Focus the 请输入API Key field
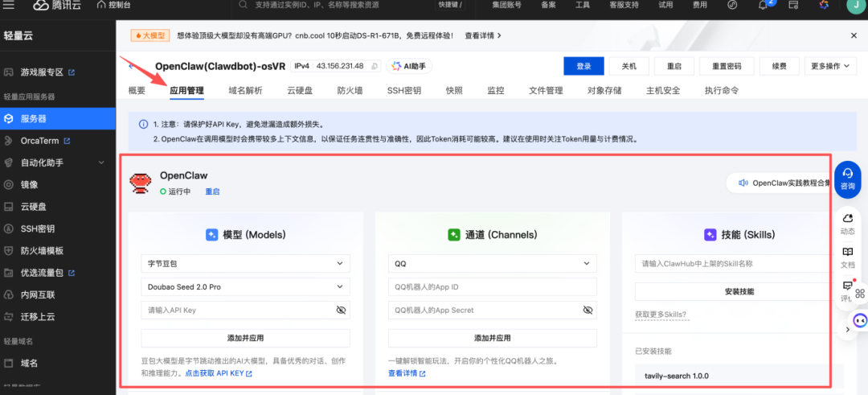 pyautogui.click(x=246, y=310)
